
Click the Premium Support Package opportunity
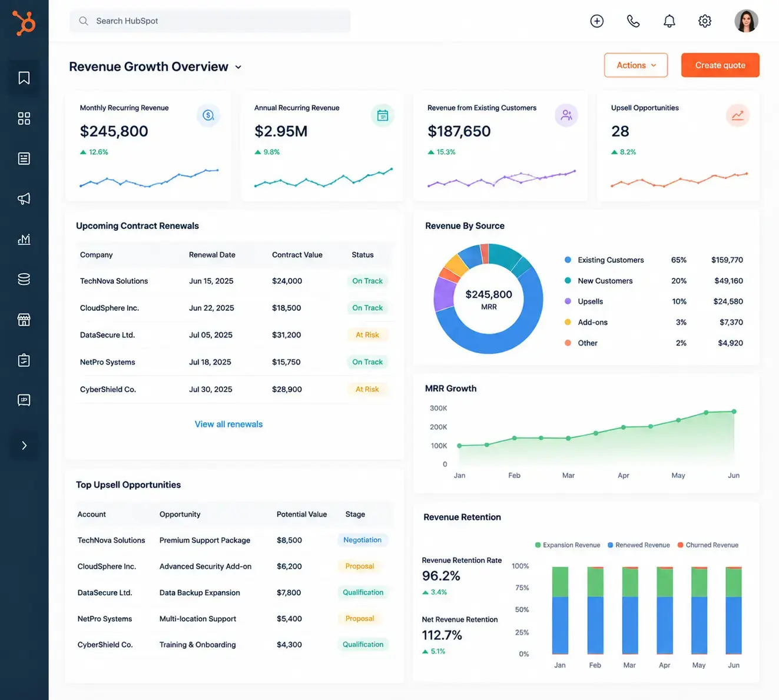(x=205, y=540)
